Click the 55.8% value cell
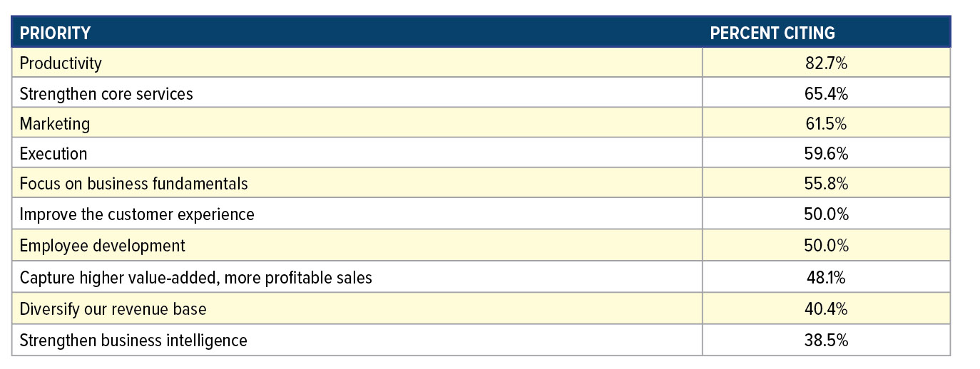Viewport: 980px width, 369px height. [x=826, y=183]
